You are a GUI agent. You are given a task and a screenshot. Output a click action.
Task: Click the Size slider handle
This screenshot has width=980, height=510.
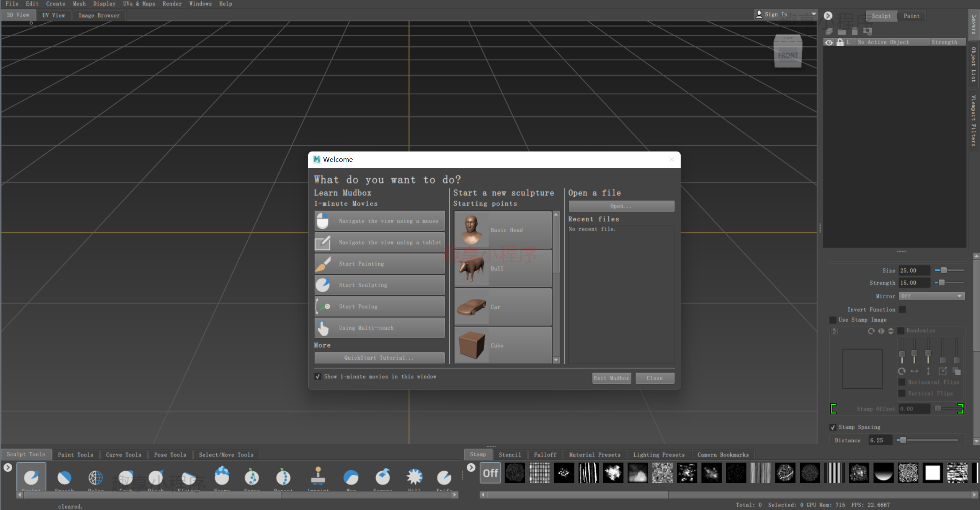click(x=944, y=270)
